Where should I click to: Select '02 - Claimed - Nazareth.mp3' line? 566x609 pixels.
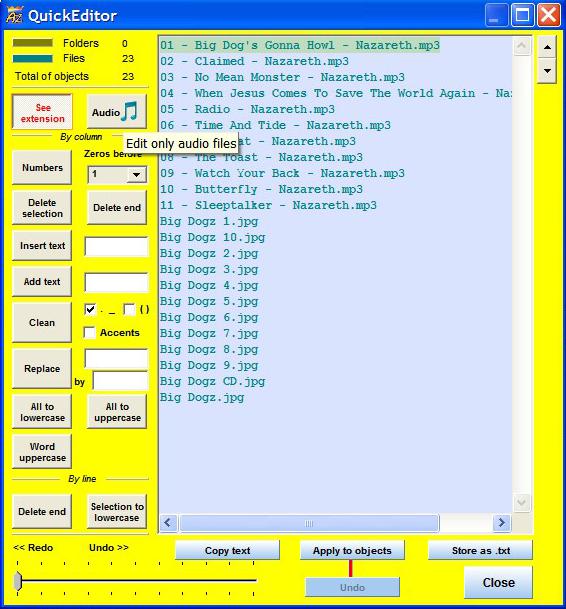pyautogui.click(x=254, y=61)
